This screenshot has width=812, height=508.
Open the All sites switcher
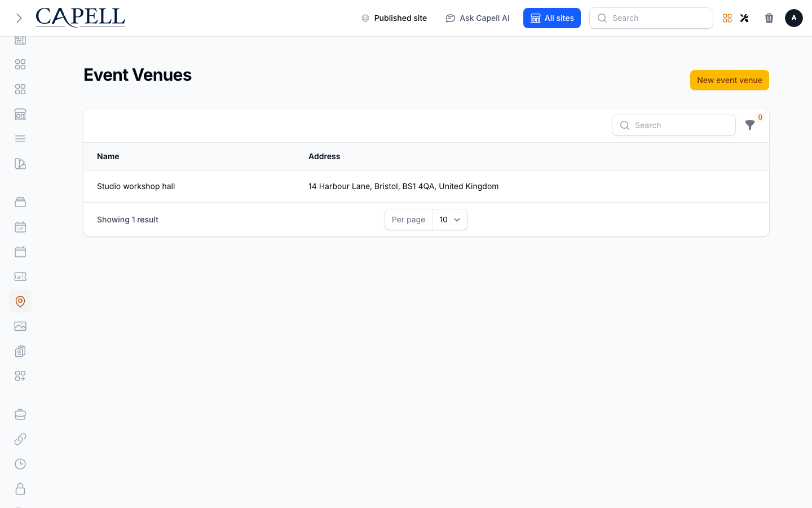point(552,18)
